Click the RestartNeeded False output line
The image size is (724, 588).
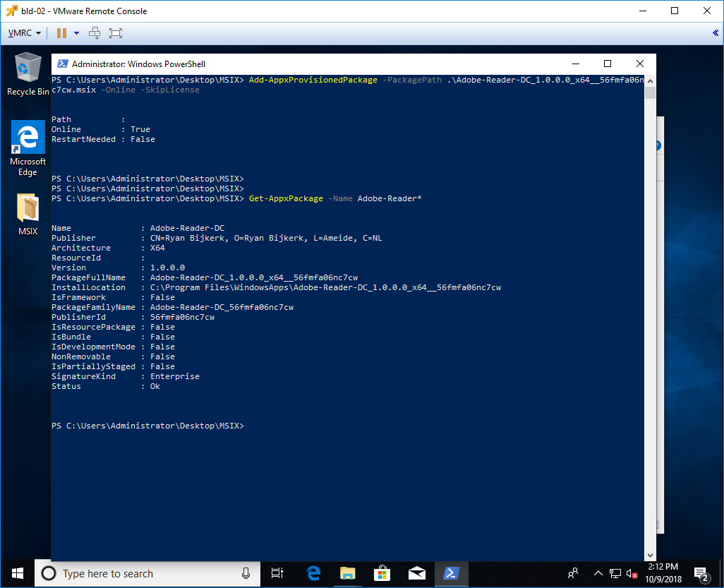tap(104, 139)
